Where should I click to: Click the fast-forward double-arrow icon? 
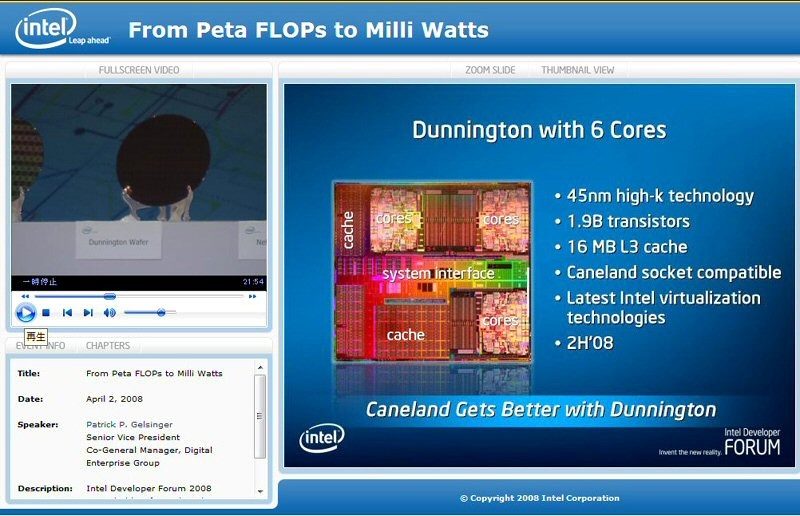(x=252, y=296)
